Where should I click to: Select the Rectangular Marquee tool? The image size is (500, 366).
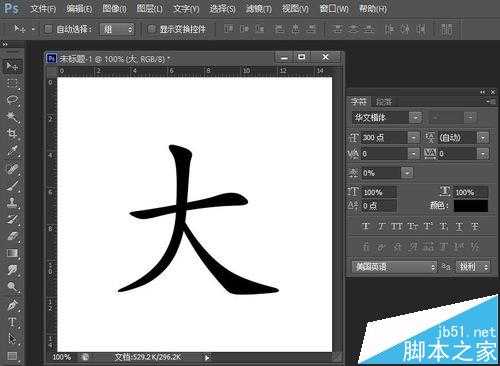pos(12,83)
